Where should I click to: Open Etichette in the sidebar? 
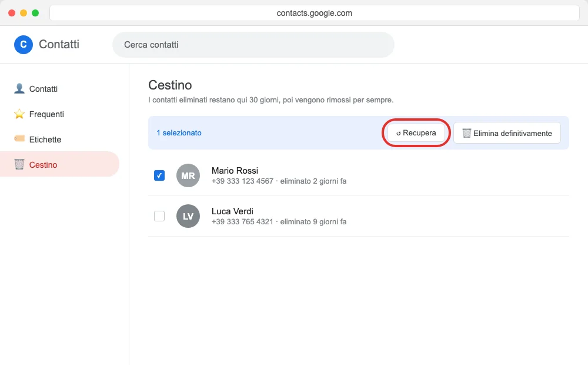click(x=59, y=139)
